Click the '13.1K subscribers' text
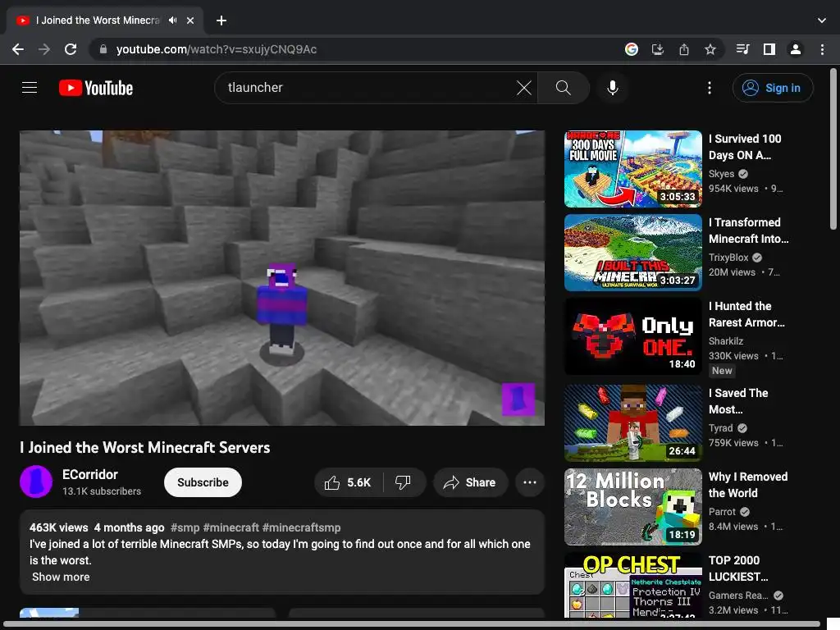The height and width of the screenshot is (630, 840). pyautogui.click(x=101, y=491)
